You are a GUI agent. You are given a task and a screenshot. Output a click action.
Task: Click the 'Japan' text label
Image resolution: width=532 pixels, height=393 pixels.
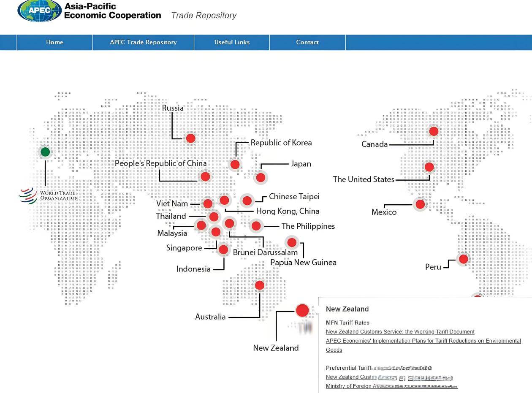click(301, 164)
